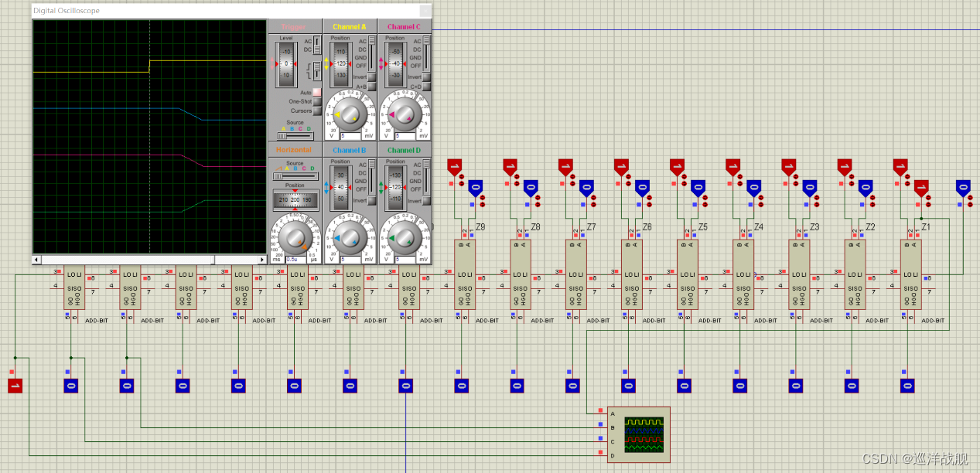Enable One-Shot trigger mode

click(x=316, y=101)
